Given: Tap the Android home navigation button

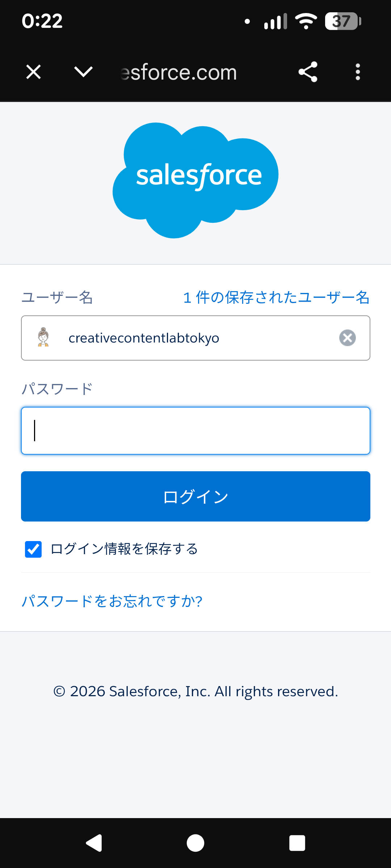Looking at the screenshot, I should tap(195, 843).
